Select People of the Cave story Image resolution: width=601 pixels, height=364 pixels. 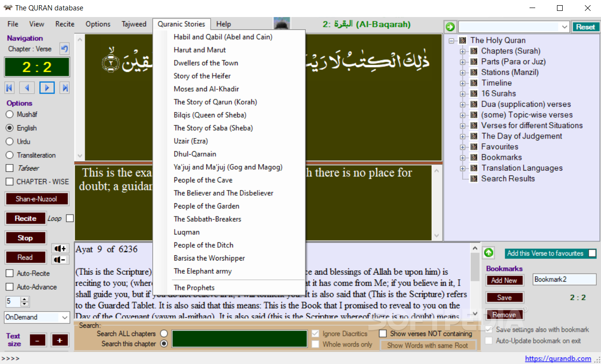click(x=203, y=180)
